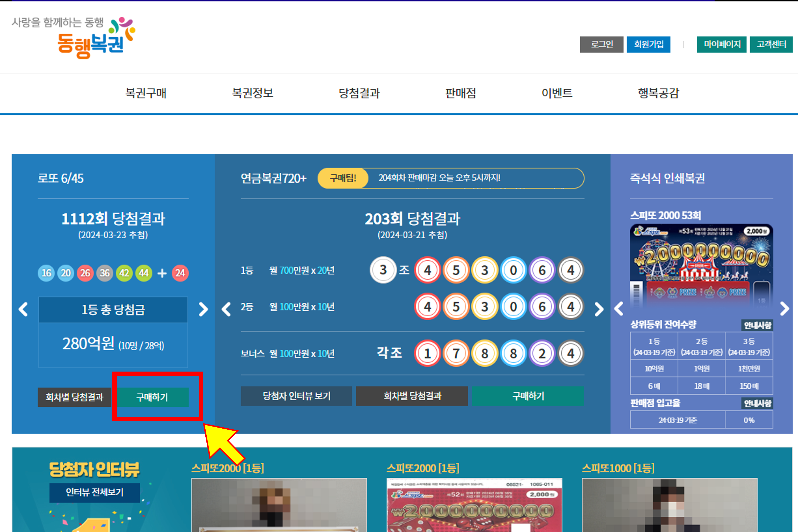Click purple ball 6 in the 2등 row
This screenshot has height=532, width=798.
pos(542,306)
